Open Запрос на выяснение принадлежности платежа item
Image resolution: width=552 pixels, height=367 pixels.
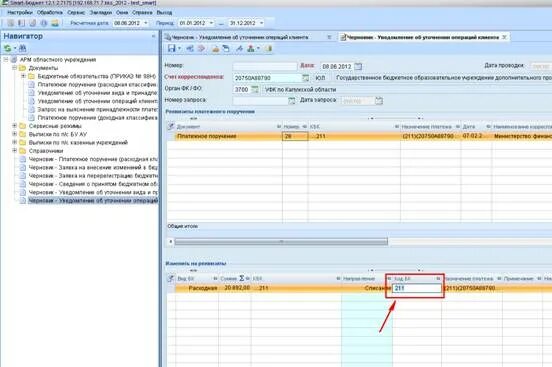coord(97,109)
